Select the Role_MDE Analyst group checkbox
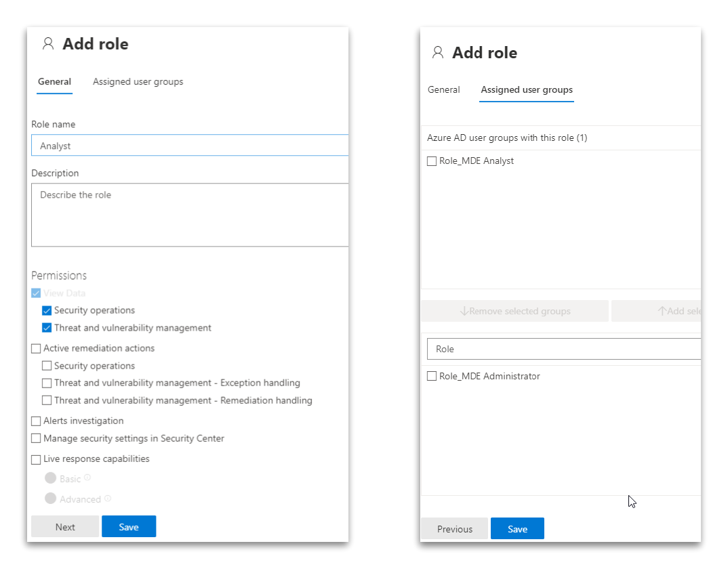Screen dimensions: 728x569 [x=432, y=161]
